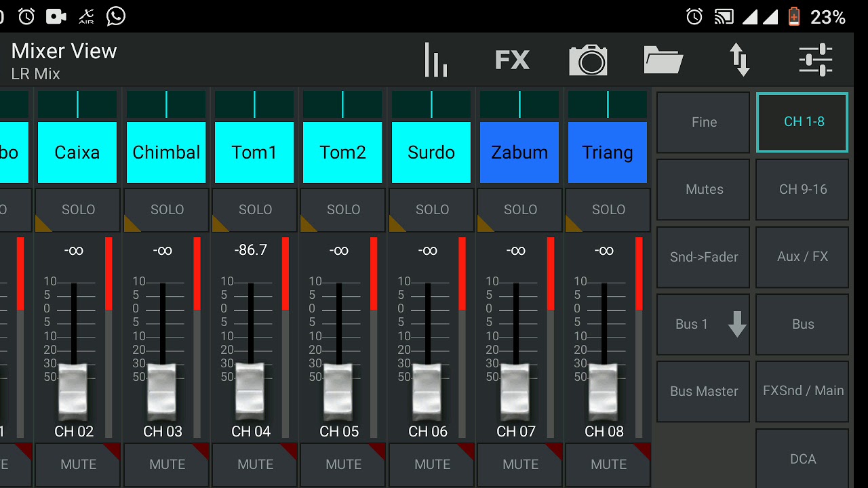The width and height of the screenshot is (868, 488).
Task: Enable Fine fader mode
Action: pyautogui.click(x=703, y=122)
